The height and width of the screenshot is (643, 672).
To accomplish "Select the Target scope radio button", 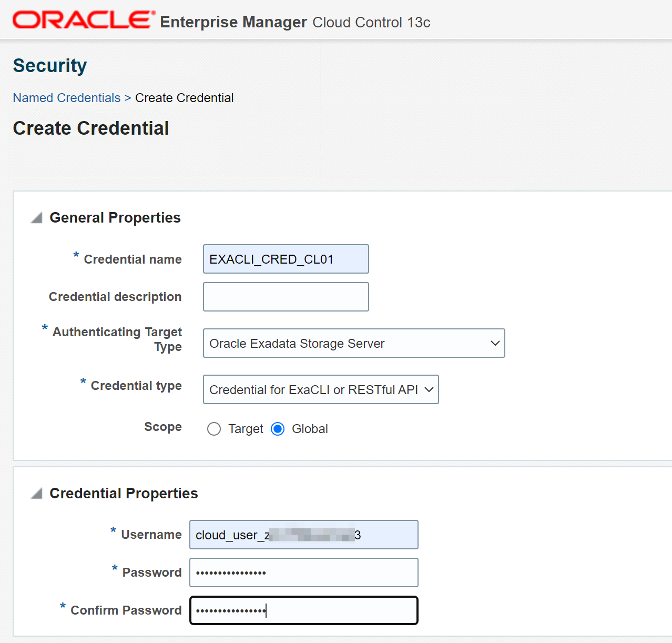I will pos(214,429).
